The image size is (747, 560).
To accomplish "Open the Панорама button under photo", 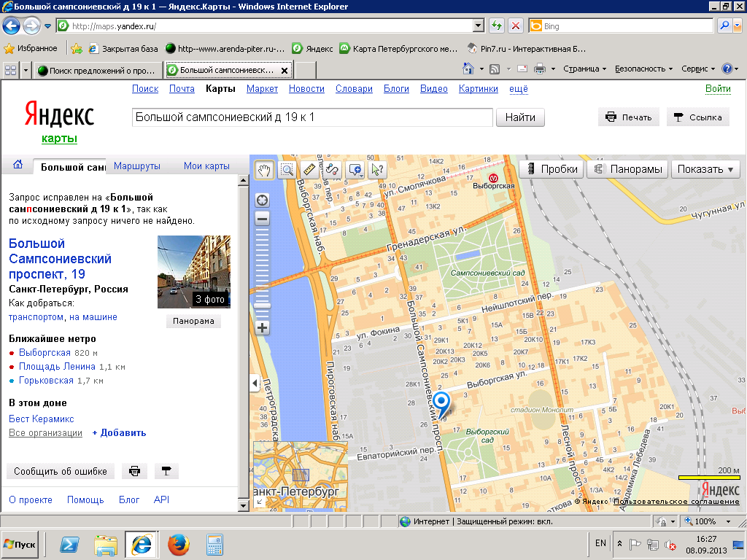I will pyautogui.click(x=193, y=321).
